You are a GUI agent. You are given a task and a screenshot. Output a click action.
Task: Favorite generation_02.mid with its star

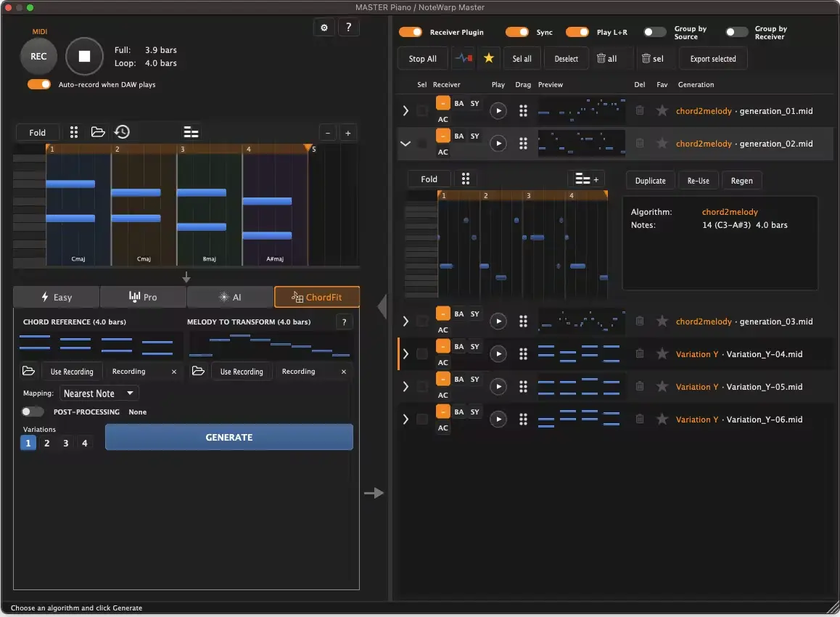(662, 144)
